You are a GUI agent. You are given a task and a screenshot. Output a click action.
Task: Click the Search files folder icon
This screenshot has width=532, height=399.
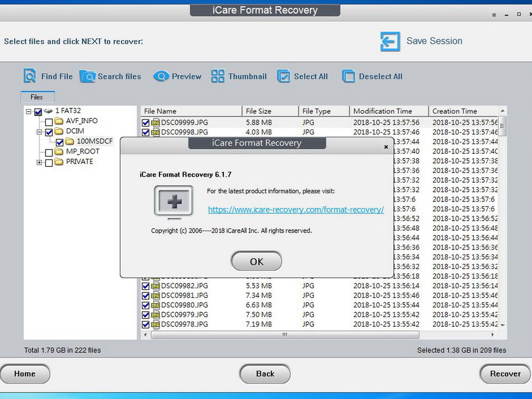point(87,76)
